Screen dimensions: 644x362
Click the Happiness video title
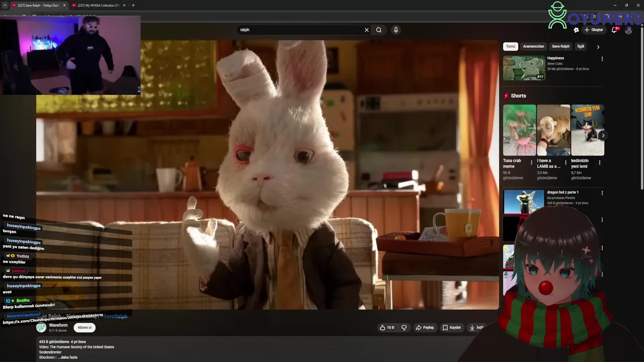pyautogui.click(x=555, y=58)
